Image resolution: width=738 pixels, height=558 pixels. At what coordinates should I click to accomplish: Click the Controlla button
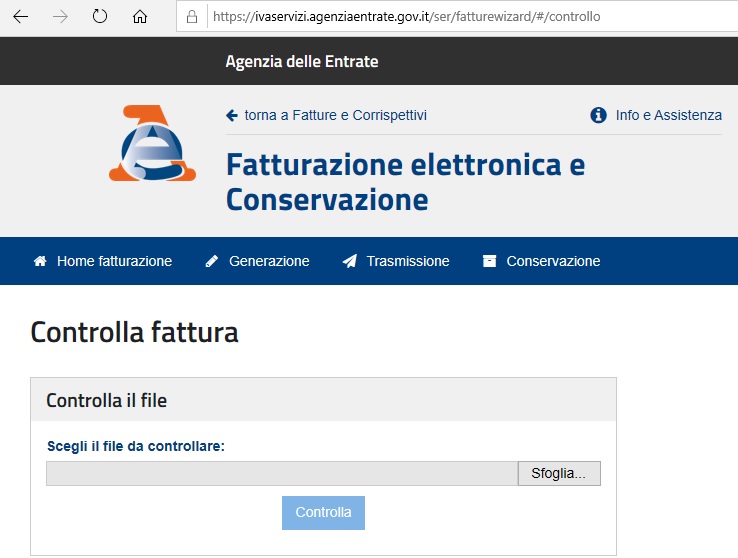coord(323,512)
